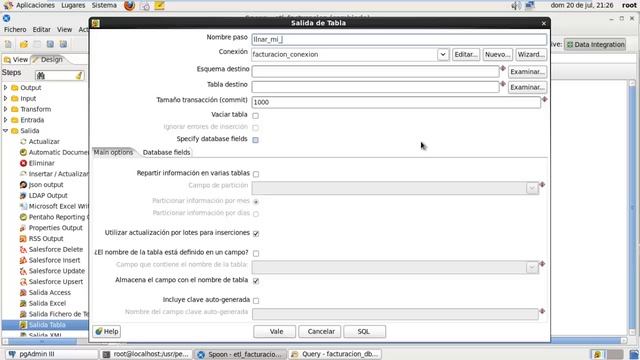Uncheck Almacena el campo con el nombre de tabla
The height and width of the screenshot is (360, 640).
point(256,281)
